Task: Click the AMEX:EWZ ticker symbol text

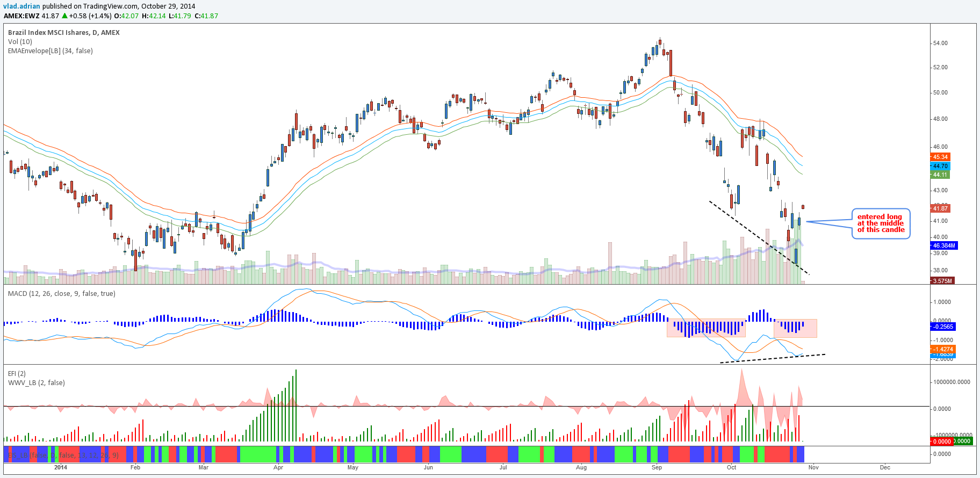Action: pyautogui.click(x=22, y=16)
